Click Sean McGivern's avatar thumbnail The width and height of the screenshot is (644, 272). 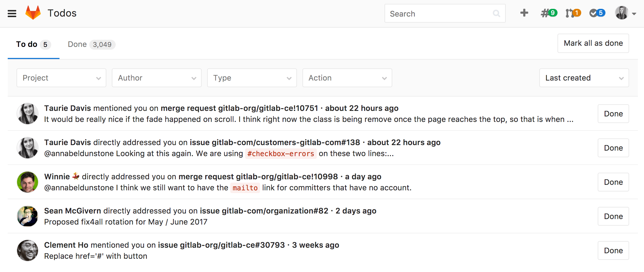pyautogui.click(x=27, y=216)
